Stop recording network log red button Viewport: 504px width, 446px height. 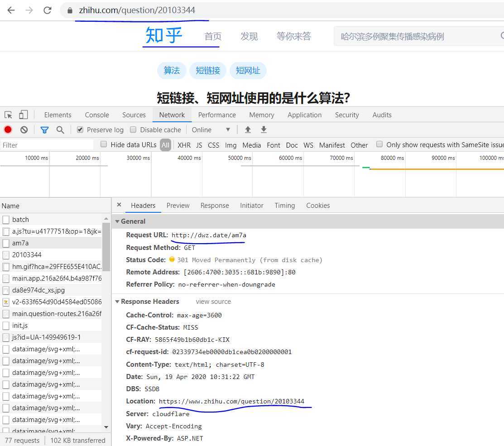pyautogui.click(x=8, y=129)
